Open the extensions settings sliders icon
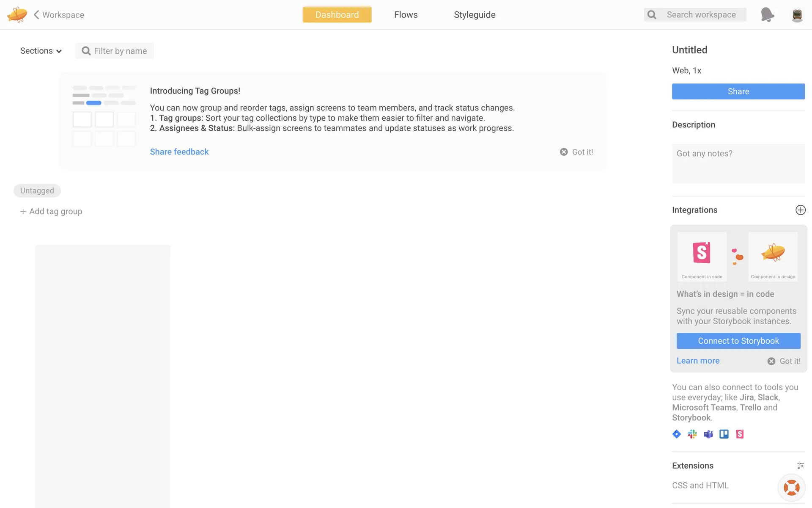Screen dimensions: 812x508 (800, 466)
